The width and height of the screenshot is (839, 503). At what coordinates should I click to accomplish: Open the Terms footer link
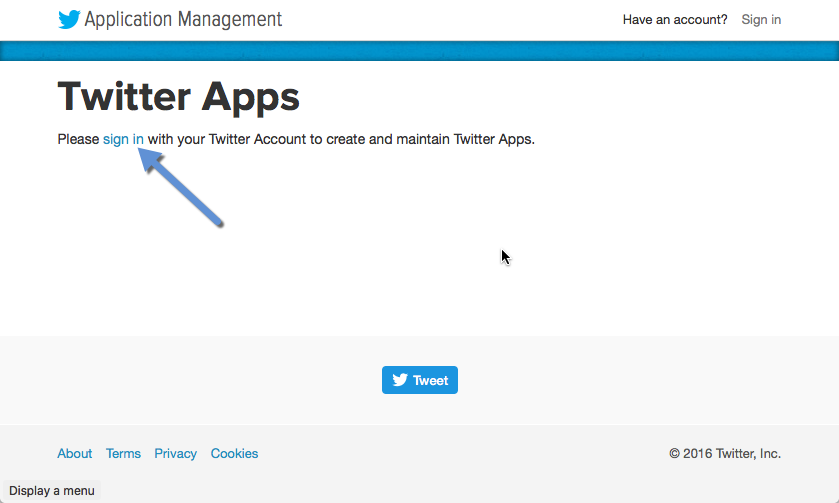(x=123, y=453)
